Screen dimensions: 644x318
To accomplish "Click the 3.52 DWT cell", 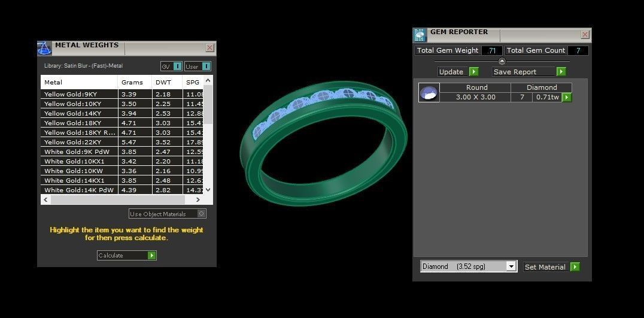I will click(167, 142).
